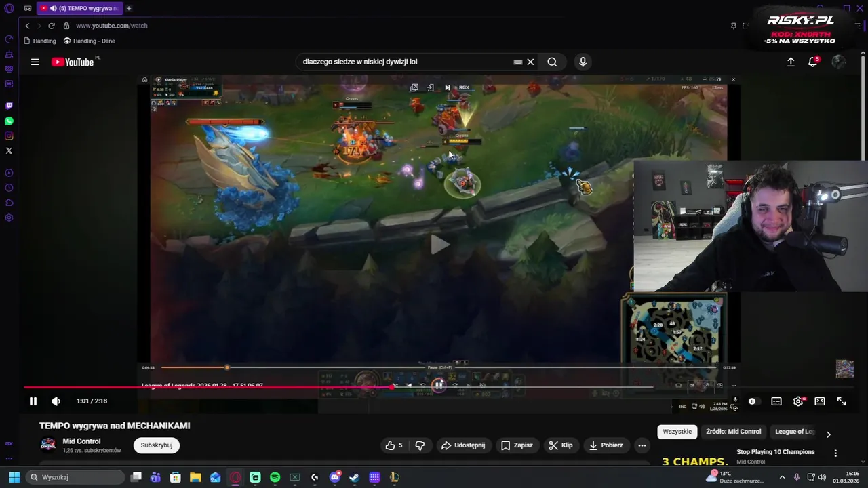Open extensions cube icon in sidebar
Viewport: 868px width, 488px height.
[9, 203]
